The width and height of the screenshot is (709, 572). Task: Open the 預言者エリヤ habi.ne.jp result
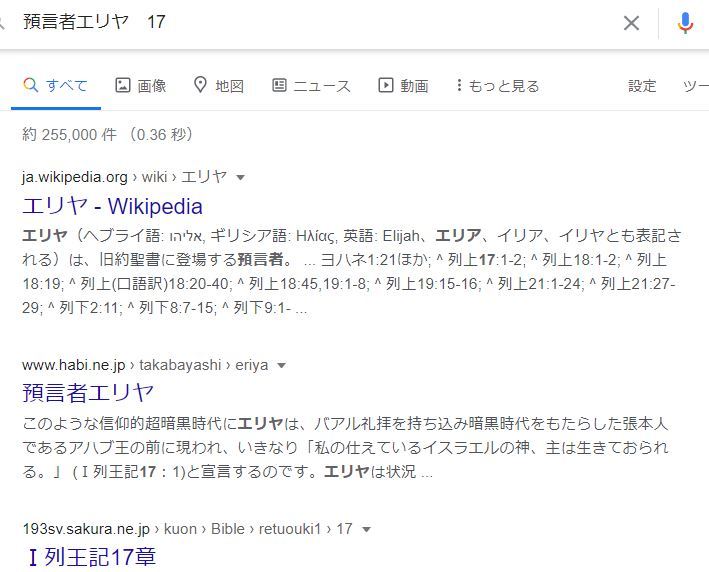coord(88,392)
